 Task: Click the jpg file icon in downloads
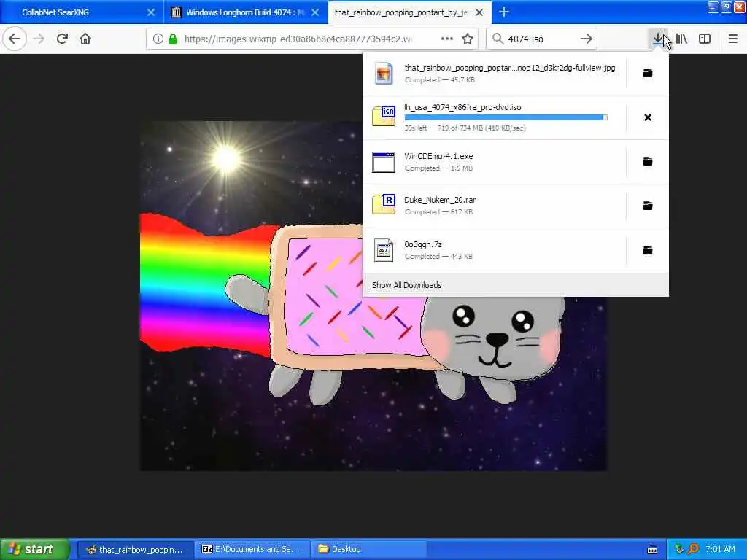pos(384,74)
